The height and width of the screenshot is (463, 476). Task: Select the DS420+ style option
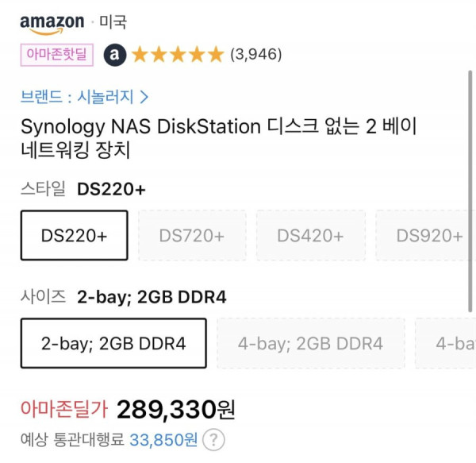(310, 235)
